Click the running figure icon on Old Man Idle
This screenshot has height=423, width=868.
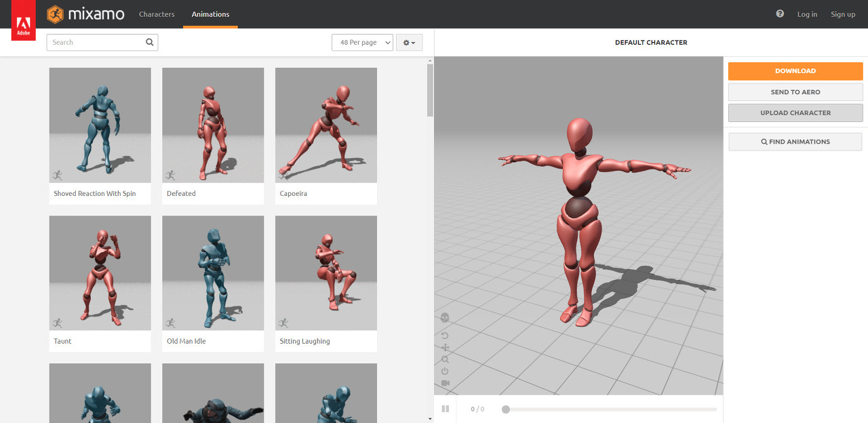[170, 323]
